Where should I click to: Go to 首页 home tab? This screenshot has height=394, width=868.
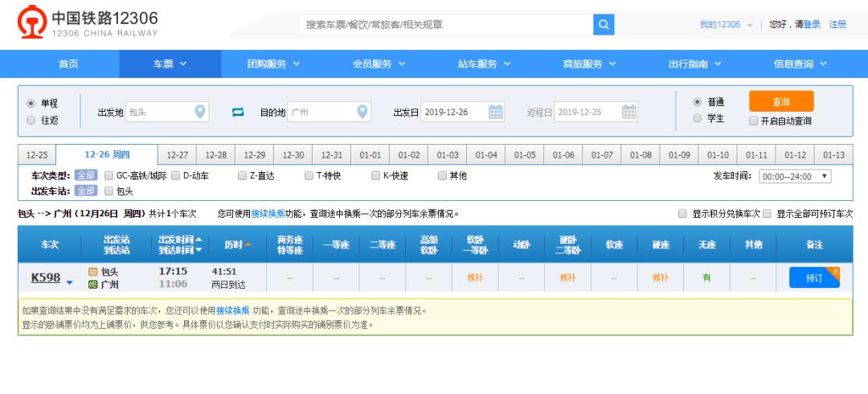[x=68, y=64]
